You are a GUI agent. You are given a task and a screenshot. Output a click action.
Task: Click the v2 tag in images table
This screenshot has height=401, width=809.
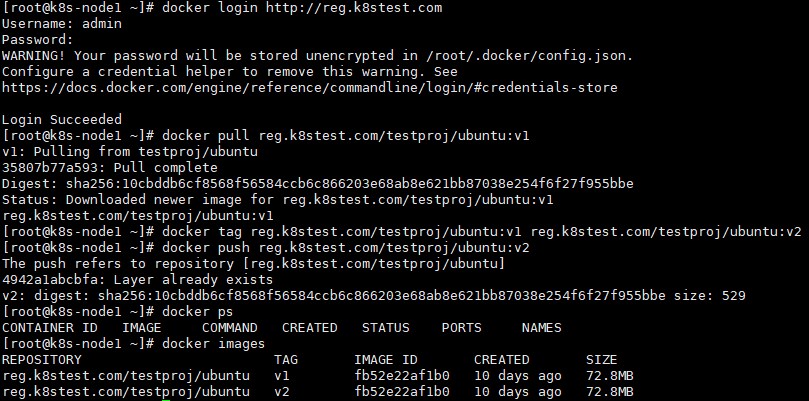point(281,391)
